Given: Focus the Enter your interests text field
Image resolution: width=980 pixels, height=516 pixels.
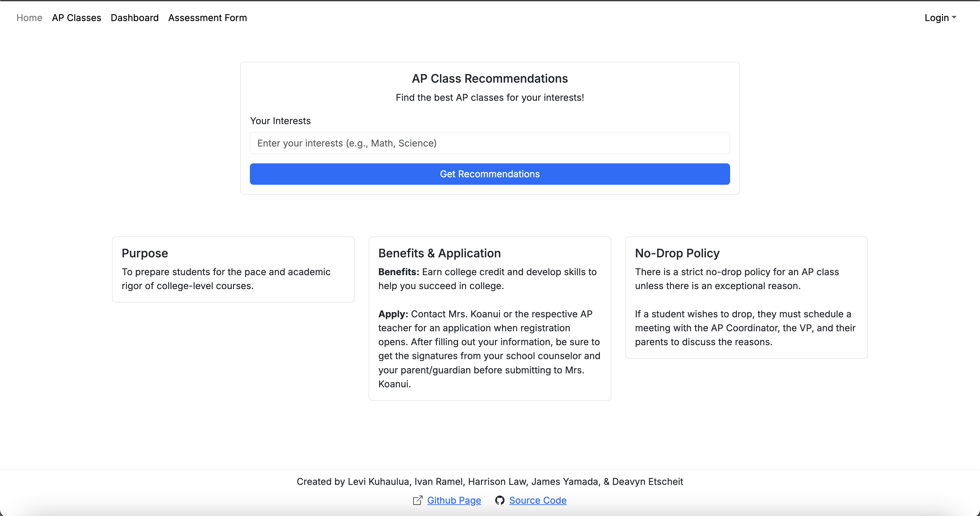Looking at the screenshot, I should [490, 143].
